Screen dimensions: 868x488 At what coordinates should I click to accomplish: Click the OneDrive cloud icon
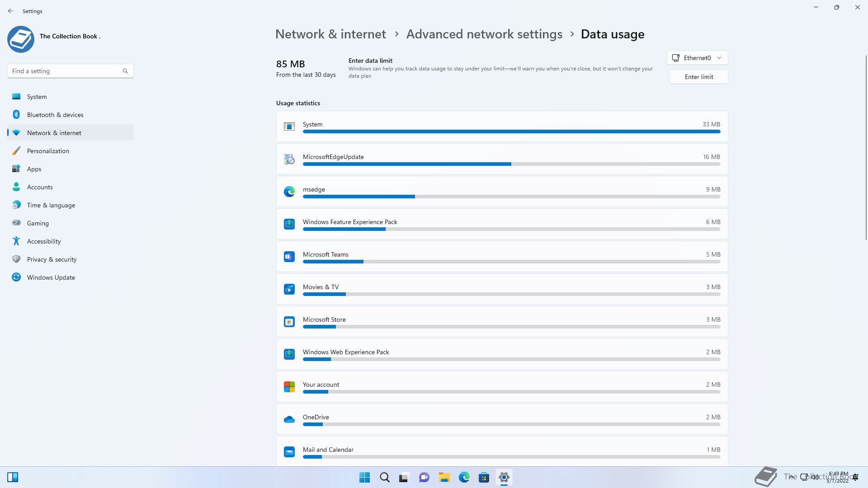pos(289,420)
